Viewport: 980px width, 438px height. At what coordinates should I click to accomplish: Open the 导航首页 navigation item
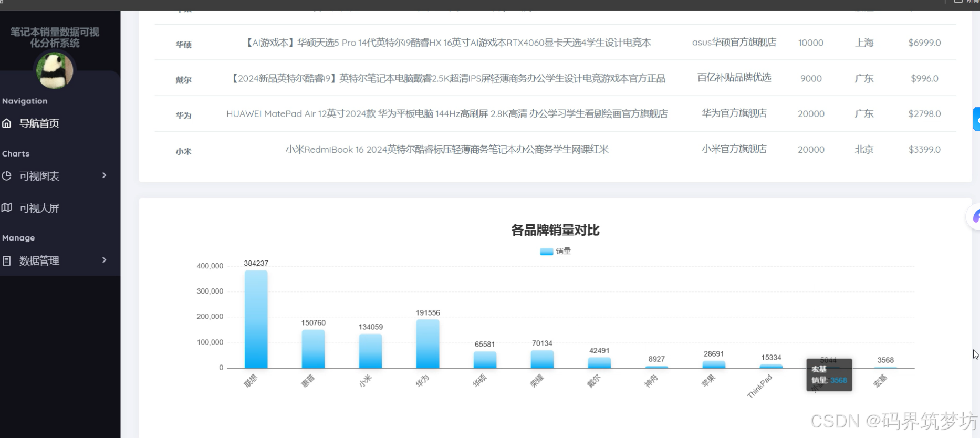(x=39, y=123)
